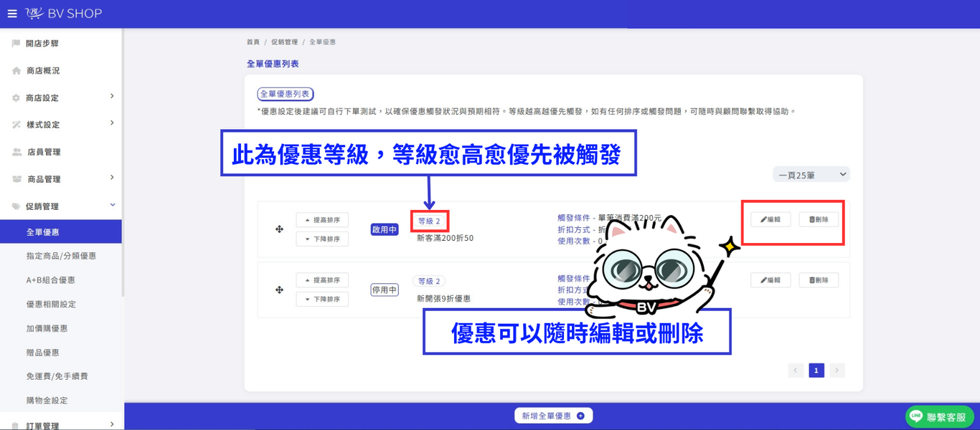Open the 聯繫客服 LINE support button
This screenshot has height=430, width=980.
(x=940, y=416)
